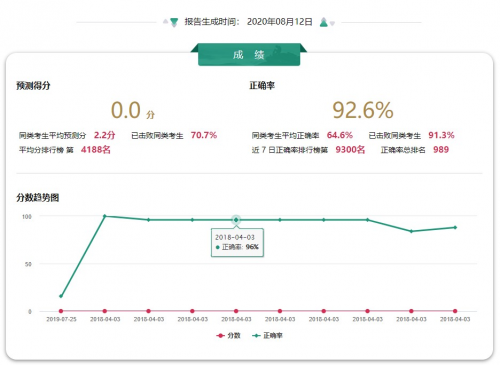500x365 pixels.
Task: Click the large '0.0' predicted score
Action: pyautogui.click(x=126, y=110)
